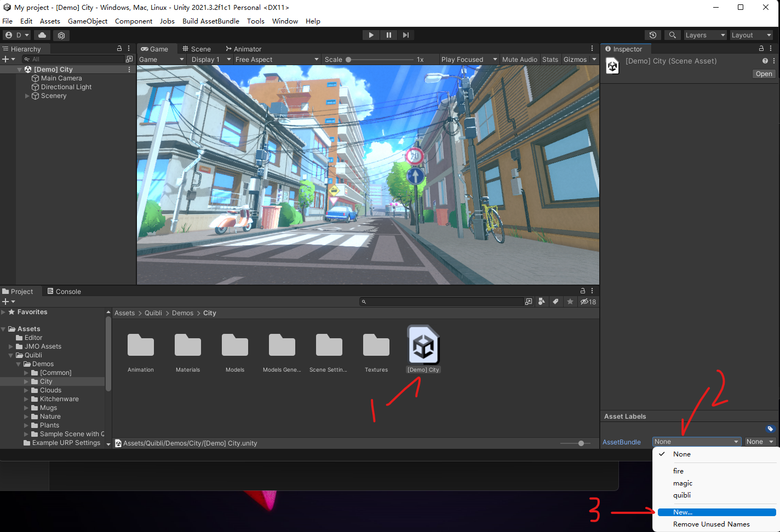Switch to the Animator tab
Image resolution: width=780 pixels, height=532 pixels.
[243, 49]
